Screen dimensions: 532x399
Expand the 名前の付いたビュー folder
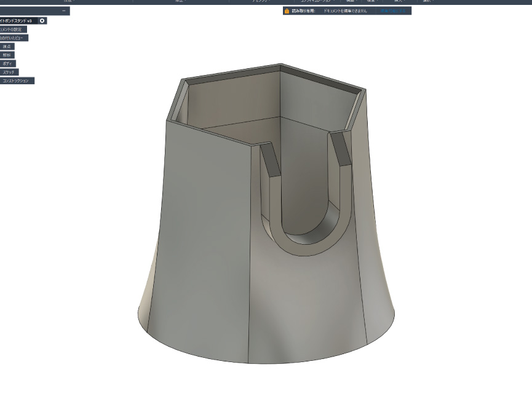tap(12, 38)
